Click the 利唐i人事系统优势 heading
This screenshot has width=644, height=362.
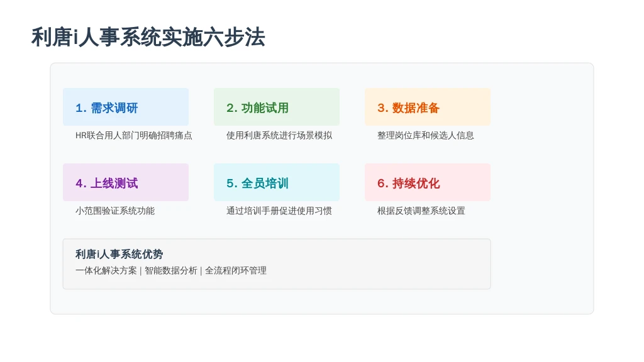(119, 255)
